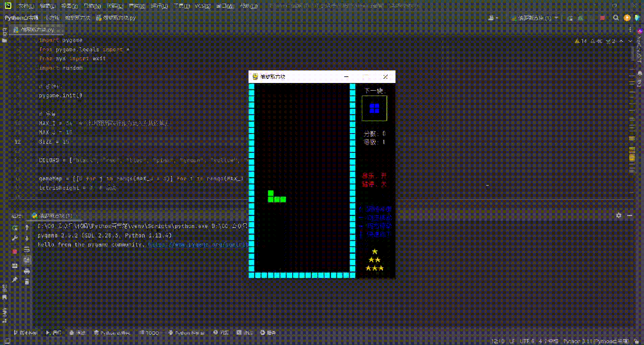This screenshot has height=345, width=644.
Task: Go to previous highlighted error arrow
Action: pyautogui.click(x=621, y=41)
